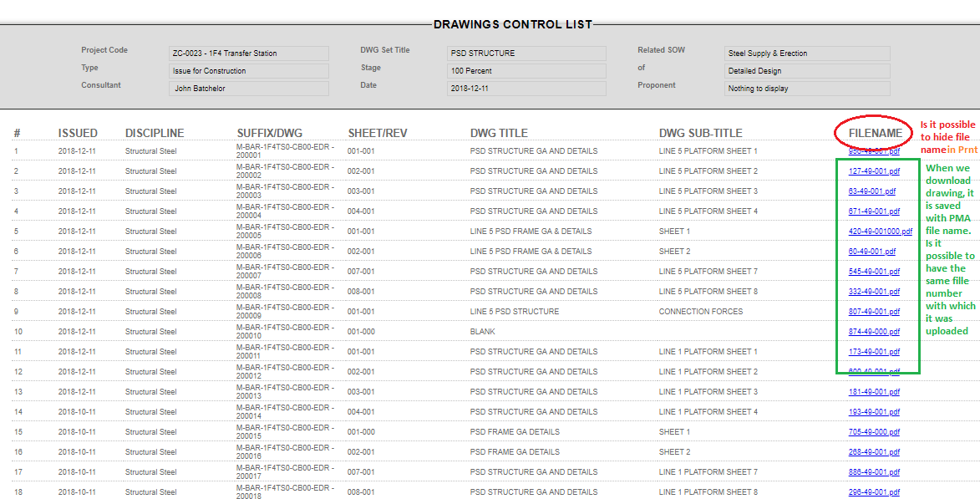The image size is (980, 499).
Task: Open drawing file 545-49-001.pdf
Action: coord(874,272)
